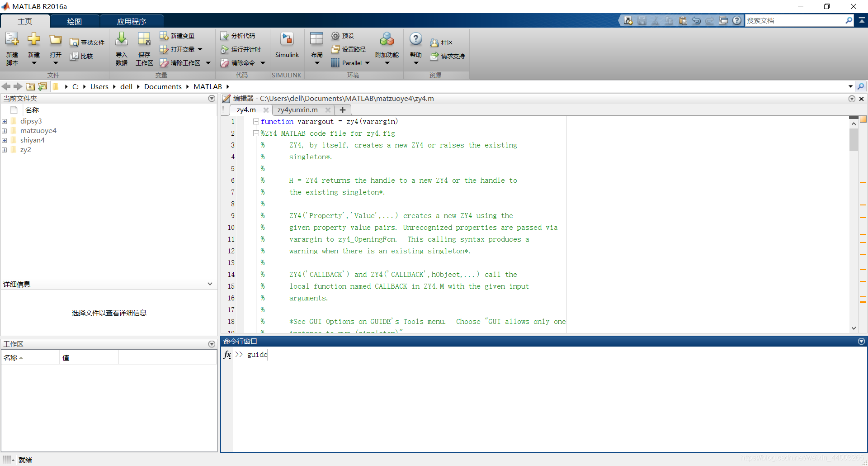Expand the matzuoye4 folder tree node
The image size is (868, 466).
pyautogui.click(x=4, y=131)
